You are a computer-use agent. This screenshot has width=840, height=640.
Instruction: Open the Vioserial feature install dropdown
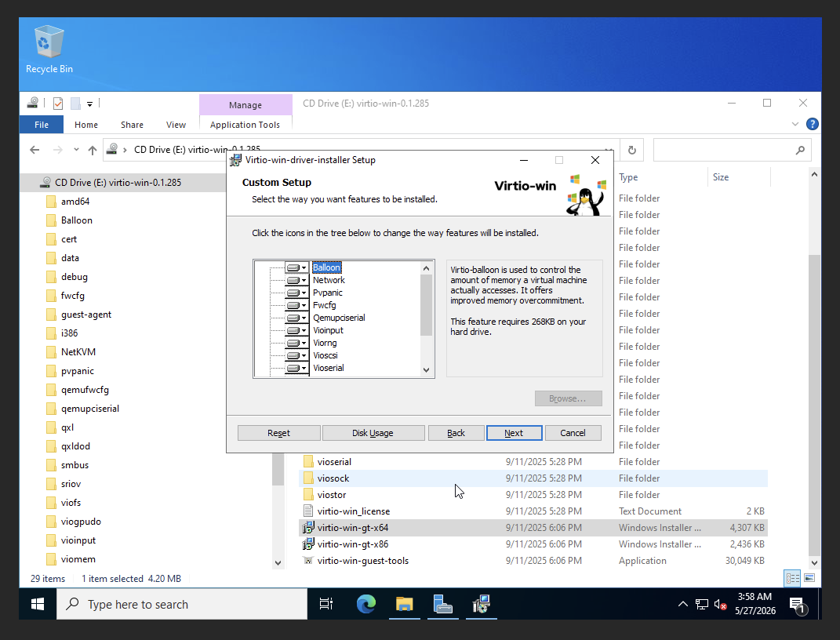point(296,368)
